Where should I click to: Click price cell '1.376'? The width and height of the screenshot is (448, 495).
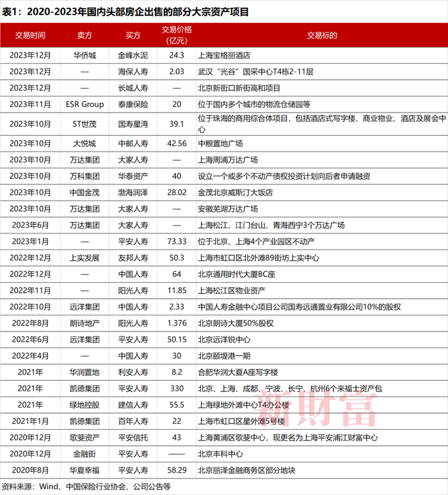(x=177, y=324)
